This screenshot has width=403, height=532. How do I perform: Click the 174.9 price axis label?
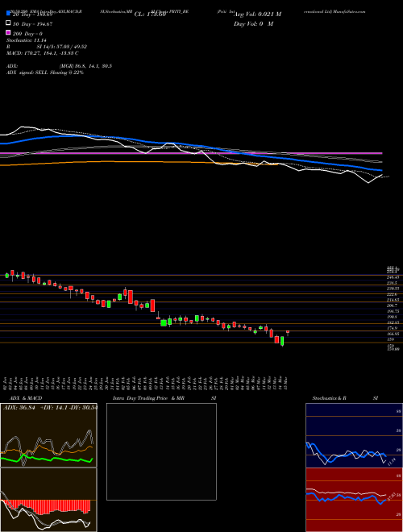pyautogui.click(x=393, y=328)
